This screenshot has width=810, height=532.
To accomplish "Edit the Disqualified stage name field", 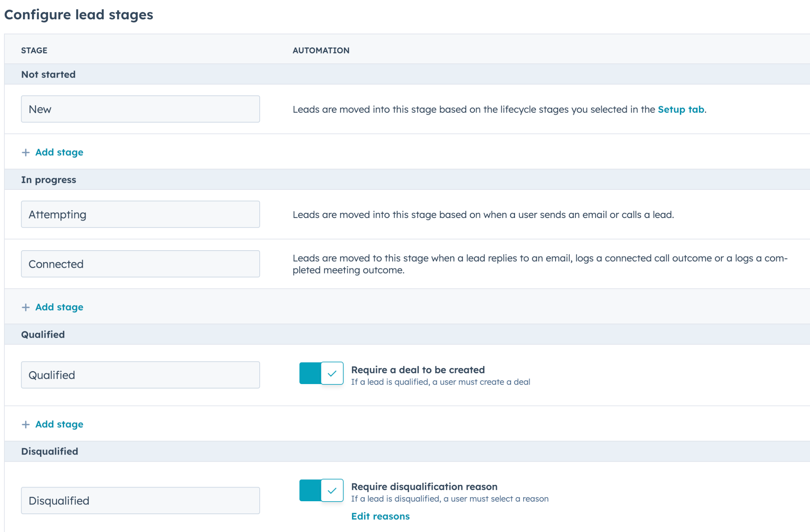I will (140, 500).
